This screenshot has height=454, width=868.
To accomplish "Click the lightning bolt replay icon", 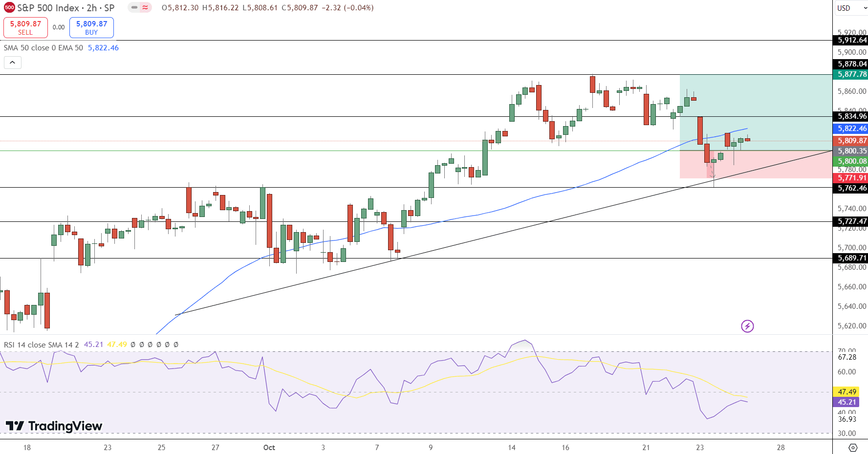I will coord(747,326).
